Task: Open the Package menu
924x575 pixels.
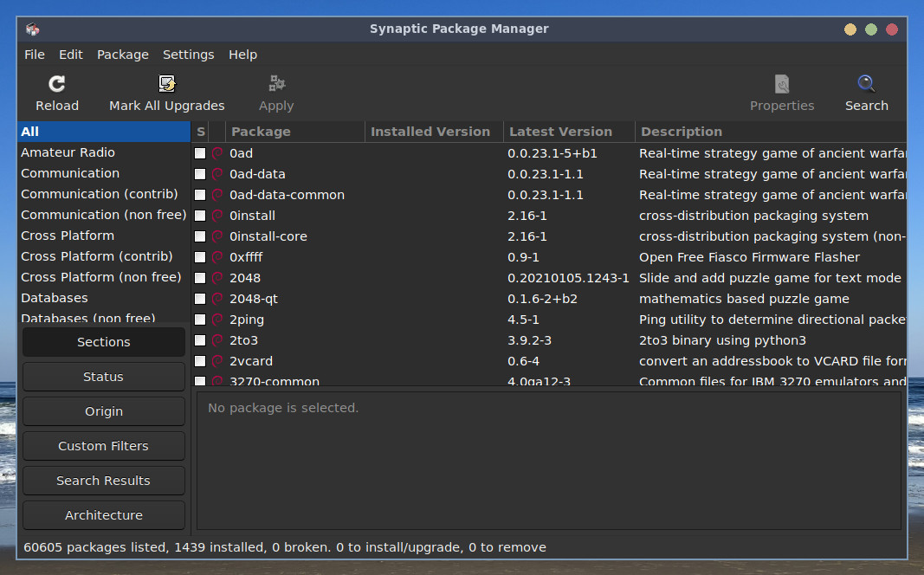Action: click(123, 55)
